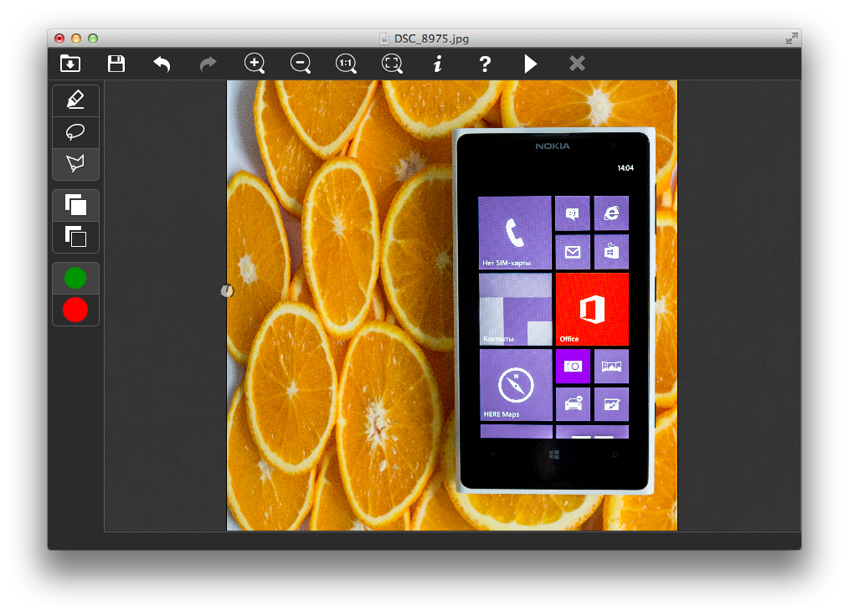This screenshot has width=849, height=616.
Task: Select the lasso tool
Action: point(76,132)
